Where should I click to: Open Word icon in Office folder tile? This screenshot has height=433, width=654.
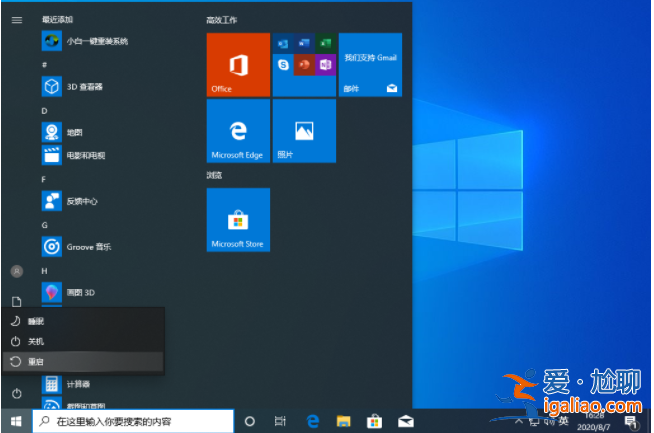304,43
